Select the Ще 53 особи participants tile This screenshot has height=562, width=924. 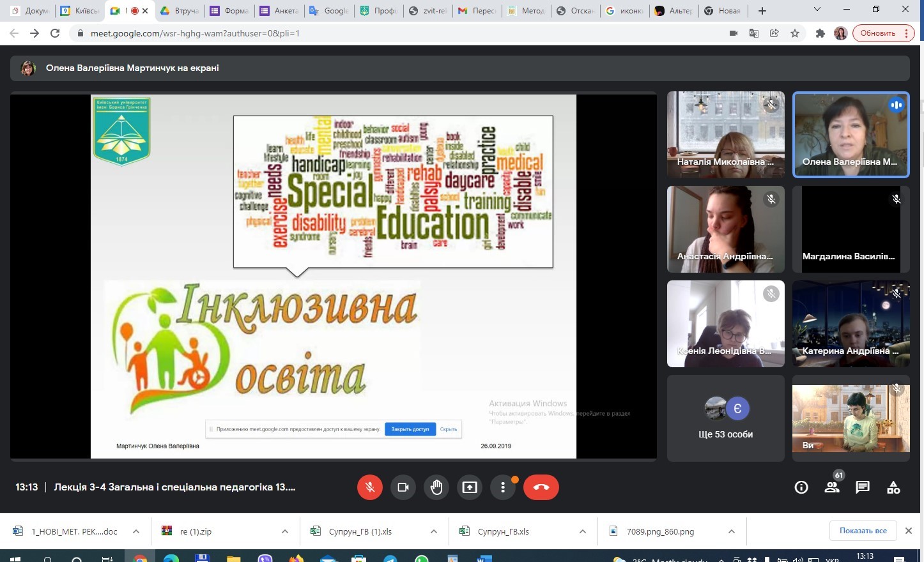725,418
